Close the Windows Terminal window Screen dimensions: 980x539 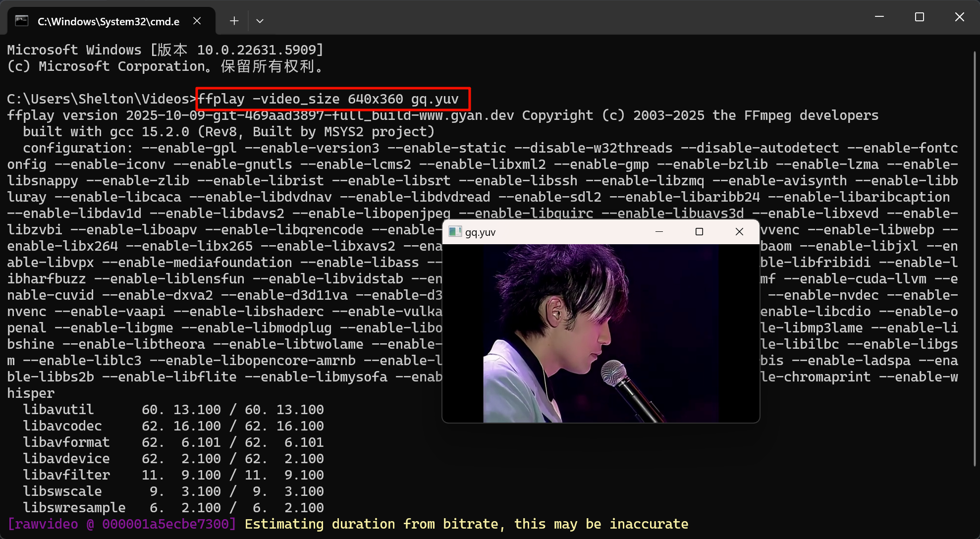959,17
